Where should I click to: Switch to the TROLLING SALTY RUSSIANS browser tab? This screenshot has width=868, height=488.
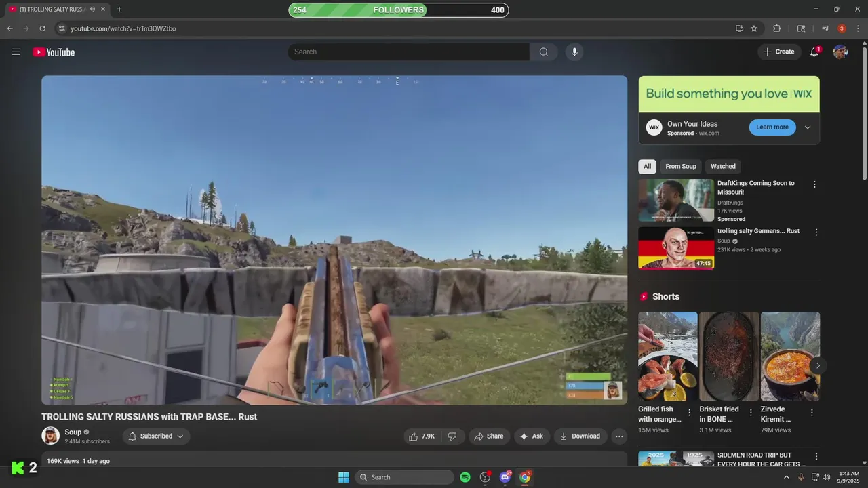tap(54, 9)
